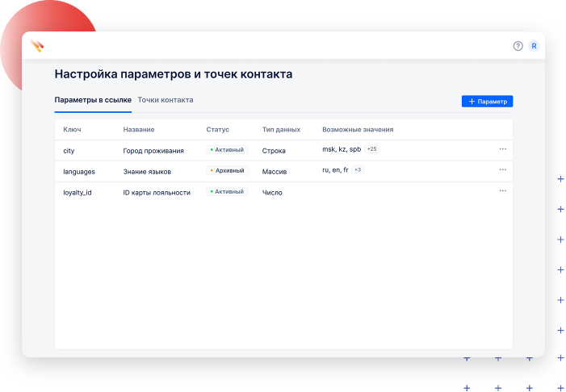Image resolution: width=566 pixels, height=392 pixels.
Task: Expand the +3 values badge for languages
Action: click(358, 170)
